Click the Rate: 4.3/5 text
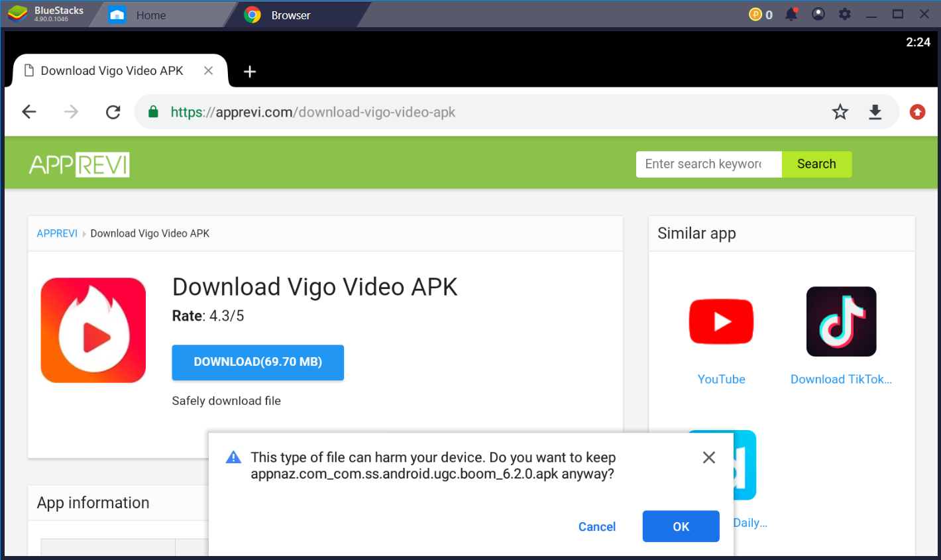This screenshot has height=560, width=941. 208,316
